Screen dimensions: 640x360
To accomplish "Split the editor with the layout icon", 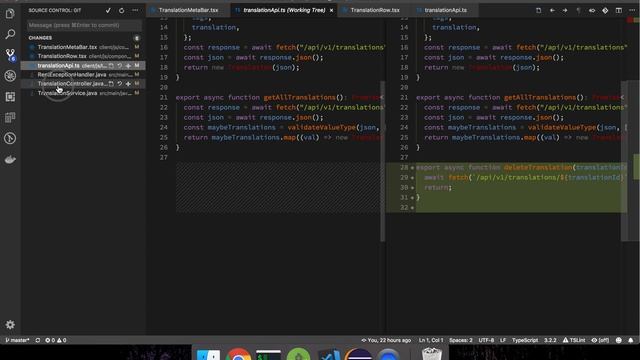I will coord(619,10).
